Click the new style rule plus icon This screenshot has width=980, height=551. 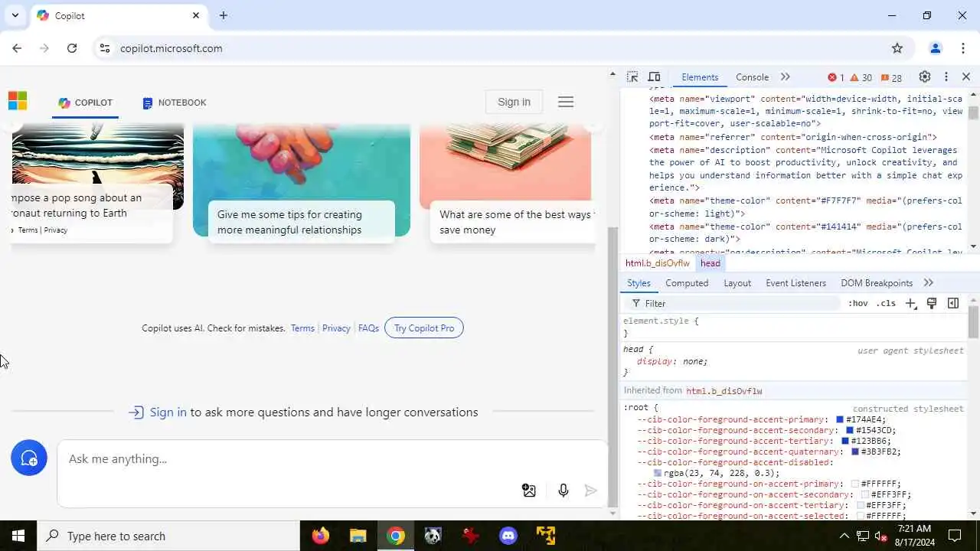(911, 304)
